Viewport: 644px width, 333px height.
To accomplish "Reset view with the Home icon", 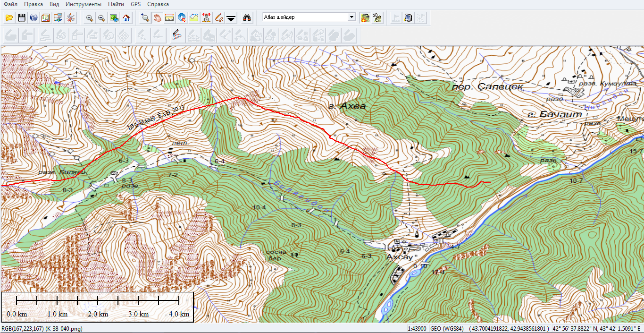I will [126, 18].
